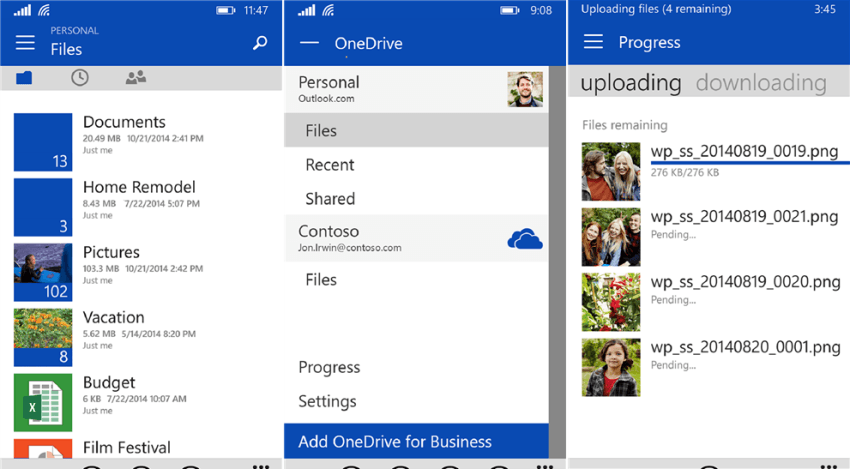Viewport: 850px width, 469px height.
Task: Switch to downloading pivot tab
Action: point(761,83)
